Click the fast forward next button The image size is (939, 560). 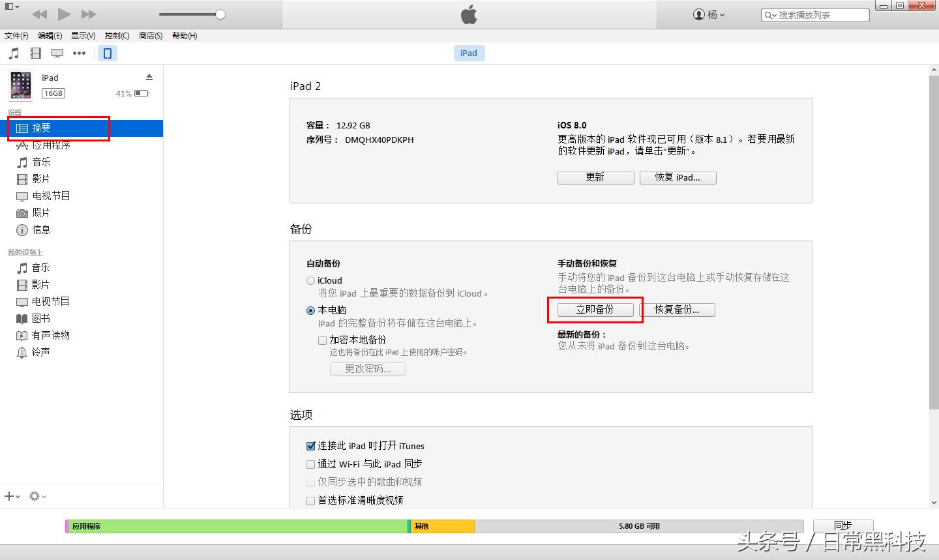89,14
